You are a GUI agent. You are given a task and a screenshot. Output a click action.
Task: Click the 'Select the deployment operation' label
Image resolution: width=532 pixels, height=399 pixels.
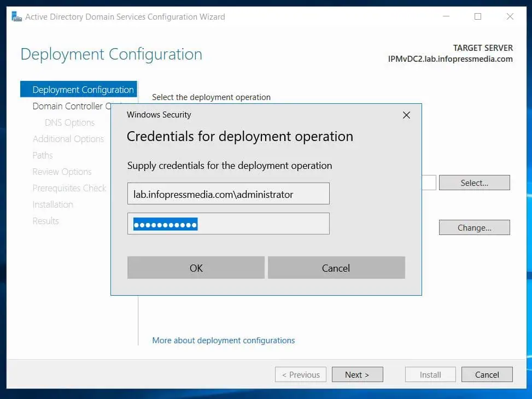point(211,97)
